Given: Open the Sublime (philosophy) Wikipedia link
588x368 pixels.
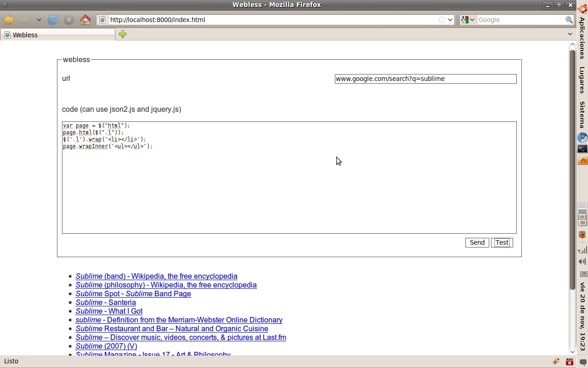Looking at the screenshot, I should [x=166, y=285].
